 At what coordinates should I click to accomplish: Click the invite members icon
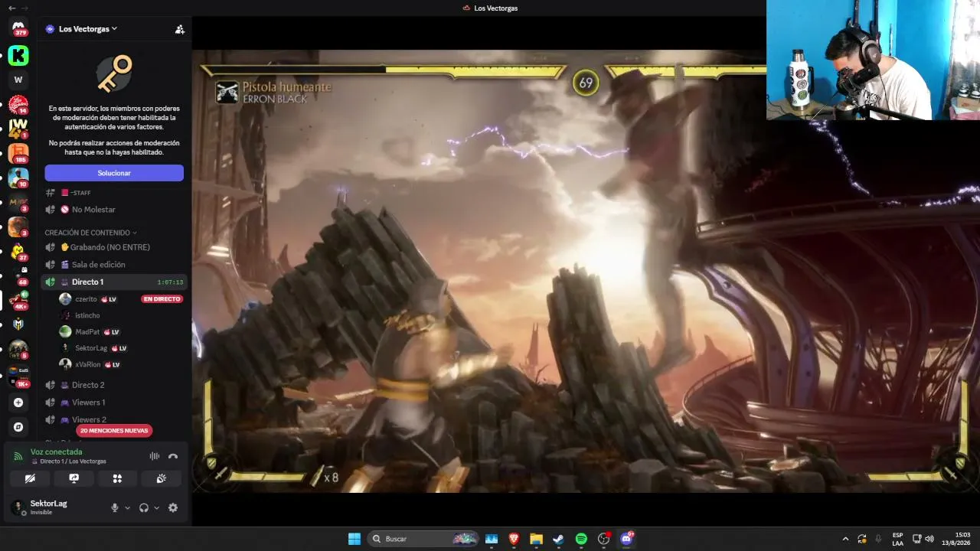click(x=180, y=29)
